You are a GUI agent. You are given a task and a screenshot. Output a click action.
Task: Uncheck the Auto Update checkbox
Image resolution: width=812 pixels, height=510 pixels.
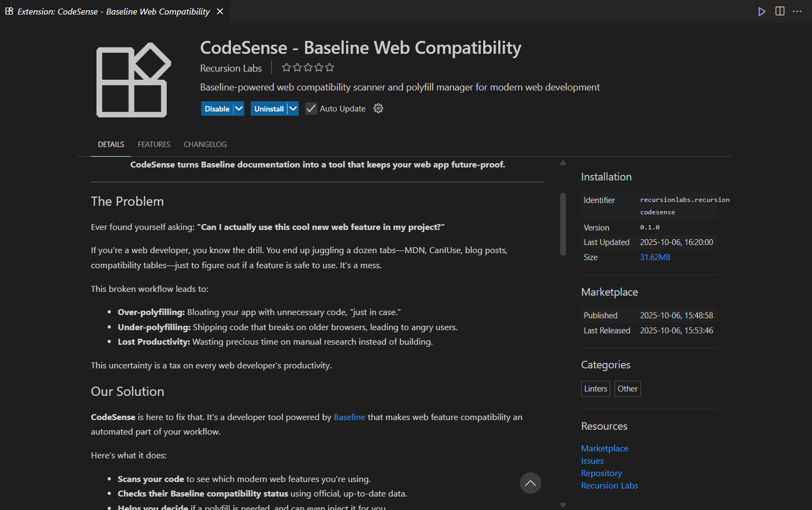pos(311,108)
